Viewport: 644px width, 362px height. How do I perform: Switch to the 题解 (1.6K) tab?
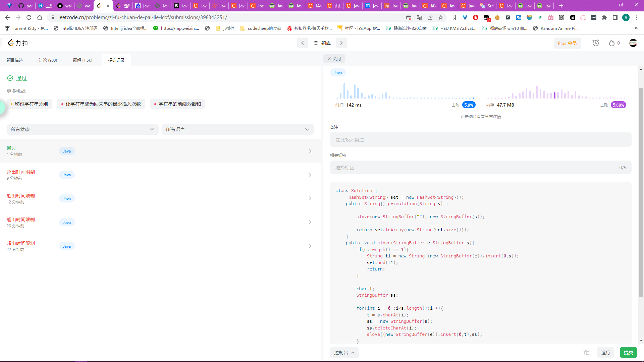83,60
